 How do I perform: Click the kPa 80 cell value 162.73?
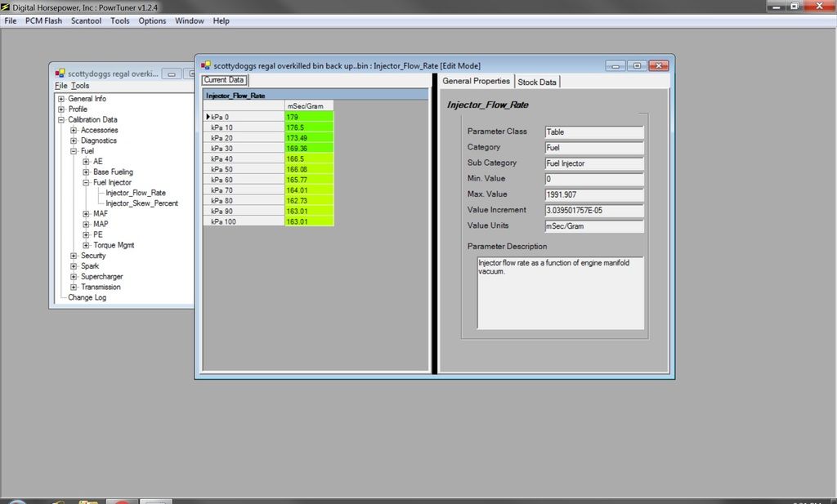tap(309, 200)
